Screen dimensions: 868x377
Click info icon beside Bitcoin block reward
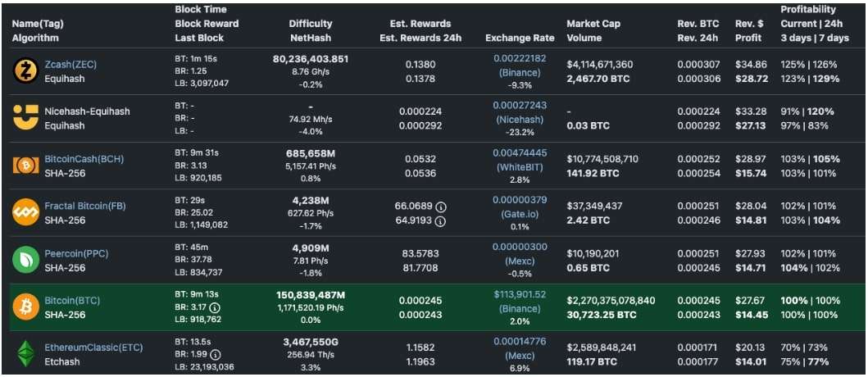(x=215, y=307)
